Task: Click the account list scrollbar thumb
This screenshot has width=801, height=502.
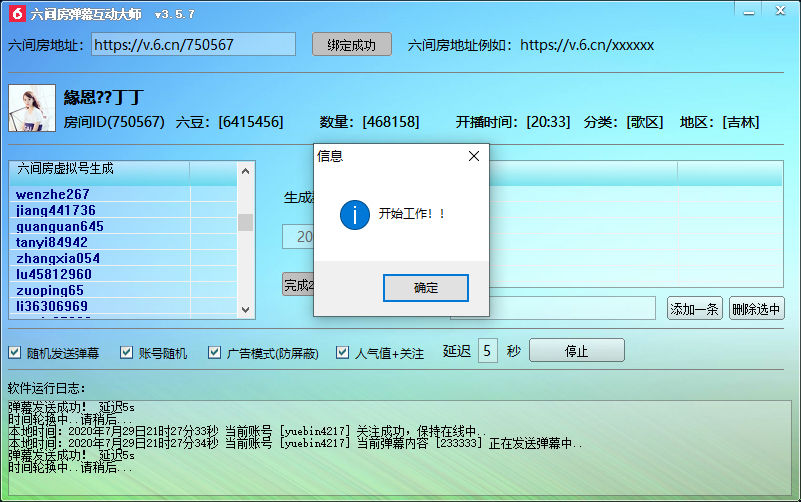Action: click(245, 222)
